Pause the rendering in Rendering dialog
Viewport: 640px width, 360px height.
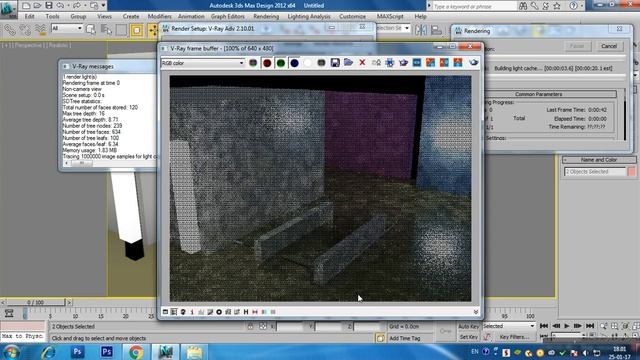point(577,46)
